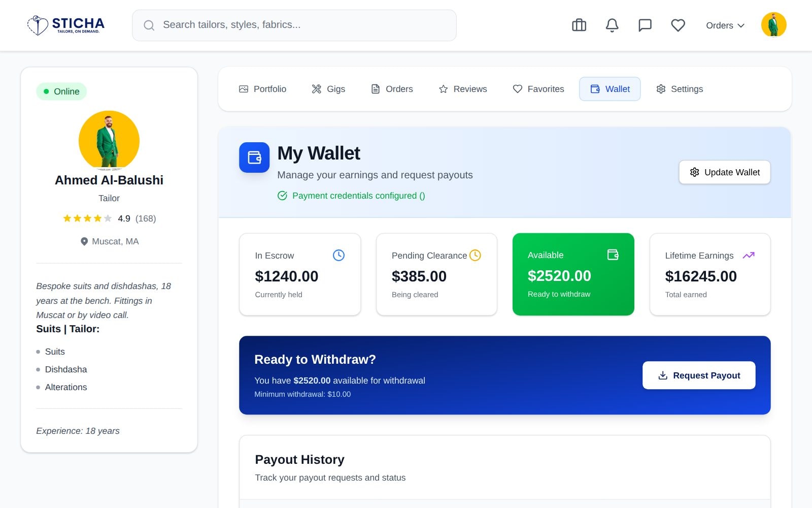Click the profile photo of Ahmed Al-Balushi

click(109, 141)
